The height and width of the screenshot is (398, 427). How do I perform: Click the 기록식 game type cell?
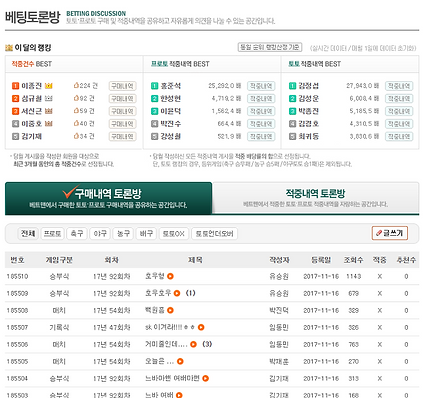(59, 327)
